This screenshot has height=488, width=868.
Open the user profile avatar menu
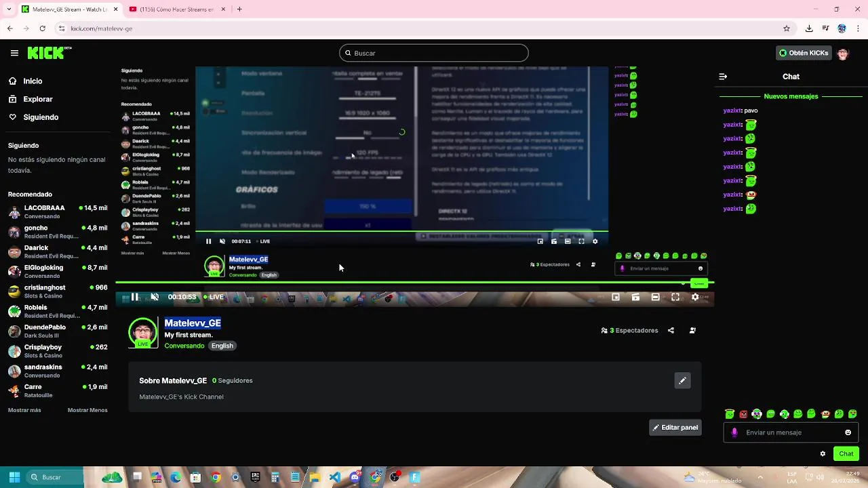[x=843, y=53]
